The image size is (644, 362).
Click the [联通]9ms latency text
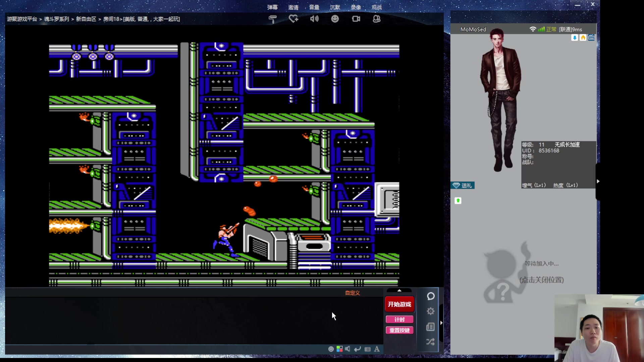[x=571, y=29]
